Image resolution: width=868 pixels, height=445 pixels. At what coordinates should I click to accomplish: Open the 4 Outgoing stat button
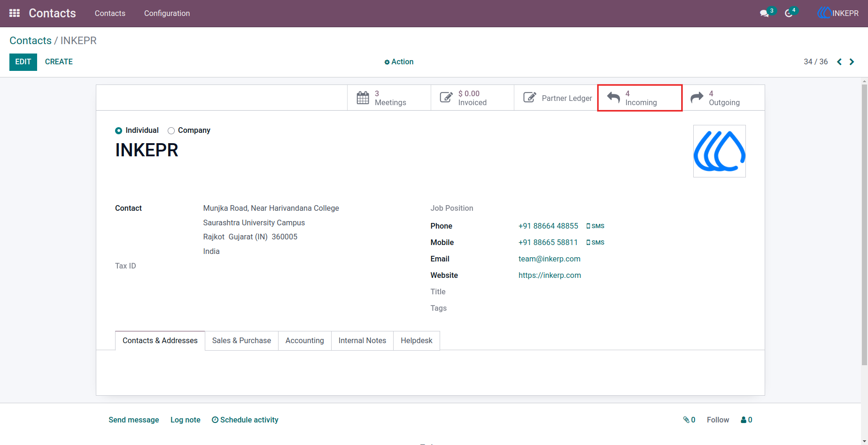coord(723,98)
